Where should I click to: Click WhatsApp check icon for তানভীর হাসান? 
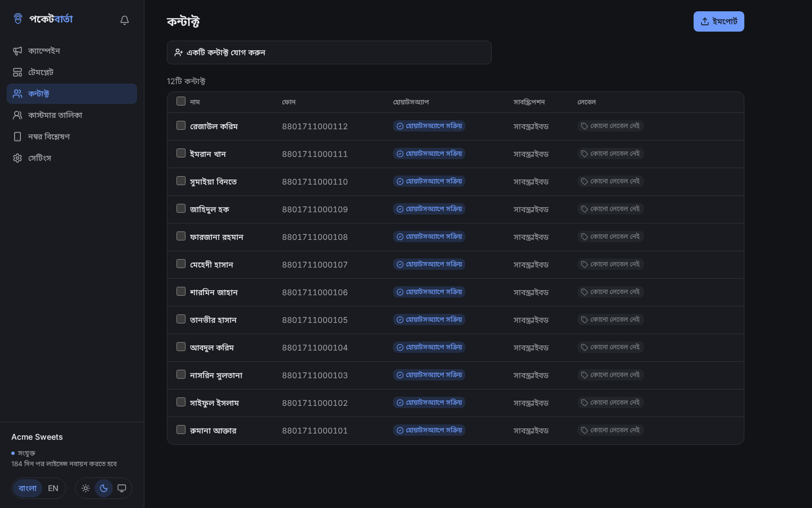[x=400, y=319]
